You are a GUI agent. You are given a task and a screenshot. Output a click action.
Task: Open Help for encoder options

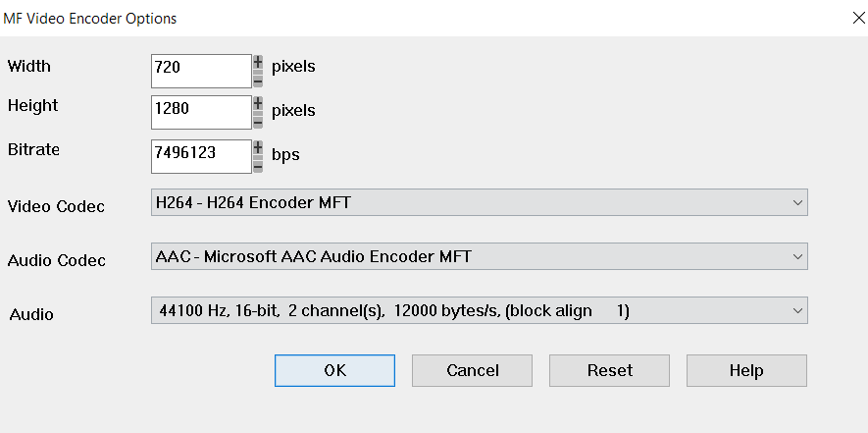746,370
